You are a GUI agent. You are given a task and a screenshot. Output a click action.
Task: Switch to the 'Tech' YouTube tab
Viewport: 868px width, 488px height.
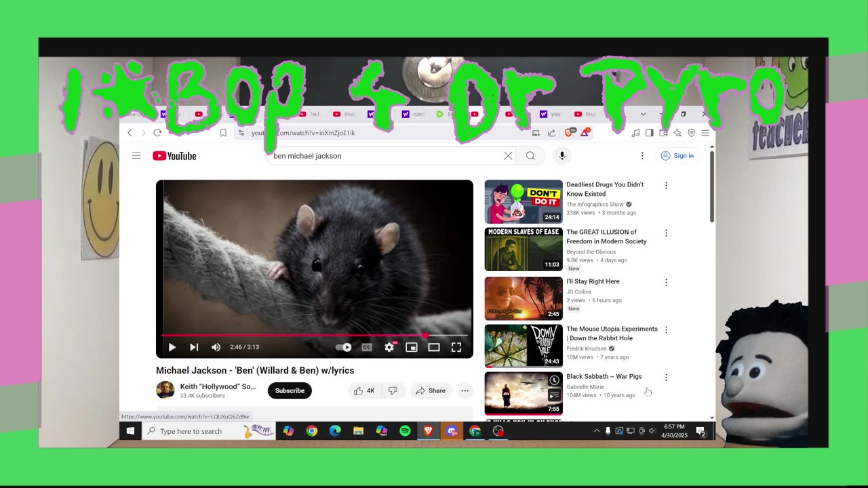click(x=310, y=114)
